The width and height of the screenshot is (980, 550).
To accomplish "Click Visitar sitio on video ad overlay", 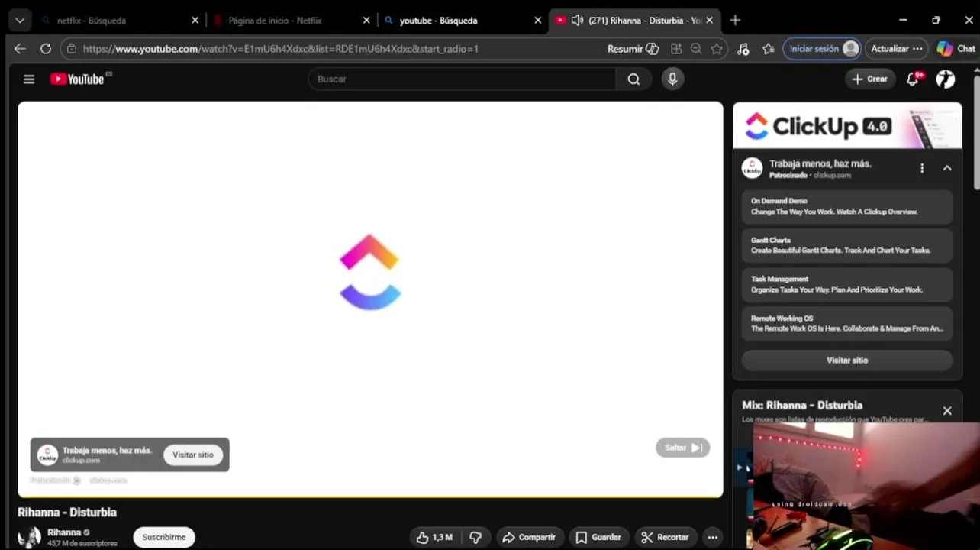I will pyautogui.click(x=193, y=455).
